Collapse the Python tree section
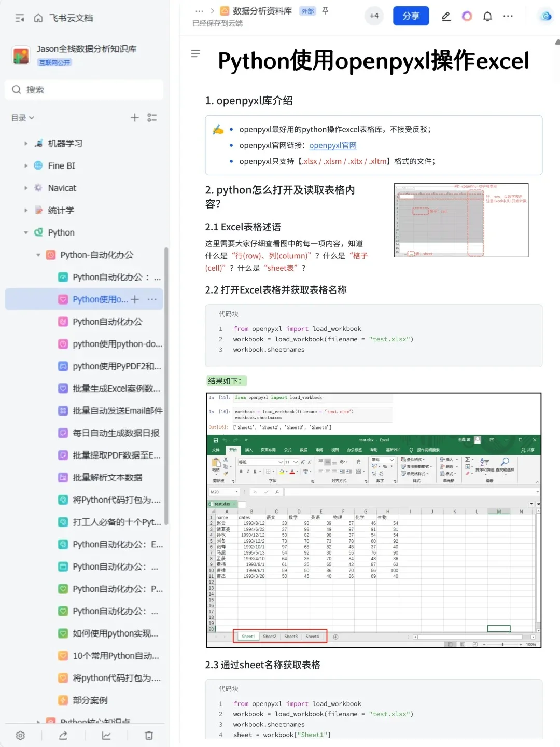Screen dimensions: 560x747 [26, 232]
